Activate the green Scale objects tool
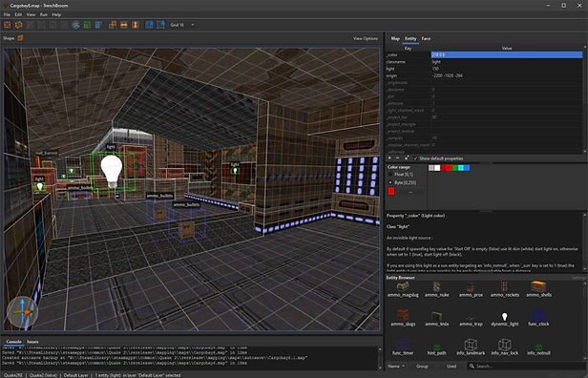The image size is (588, 378). pyautogui.click(x=88, y=25)
